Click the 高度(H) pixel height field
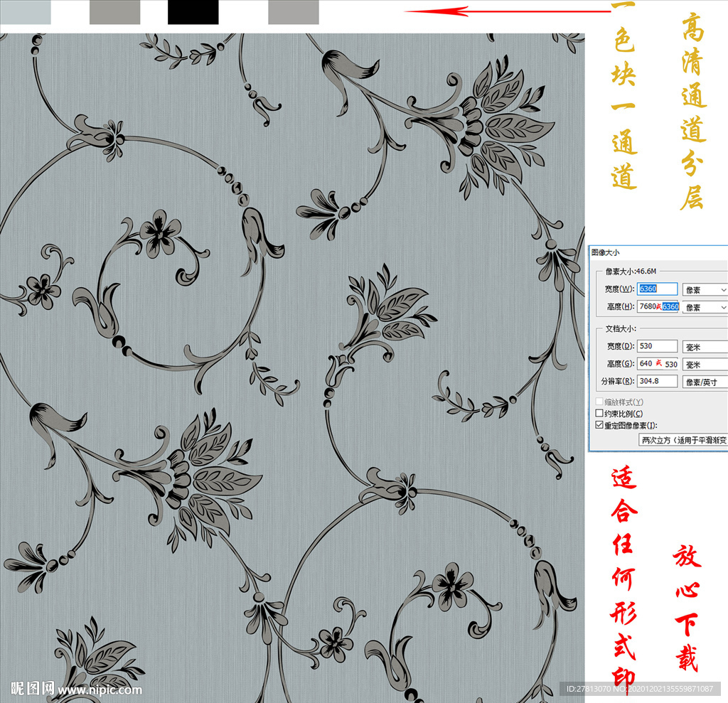This screenshot has height=703, width=728. pyautogui.click(x=658, y=306)
